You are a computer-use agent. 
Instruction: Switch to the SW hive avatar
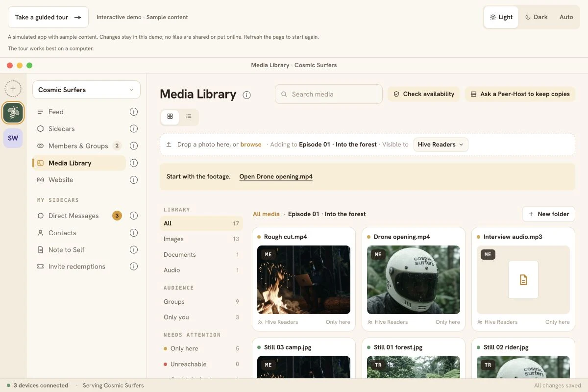(x=13, y=138)
